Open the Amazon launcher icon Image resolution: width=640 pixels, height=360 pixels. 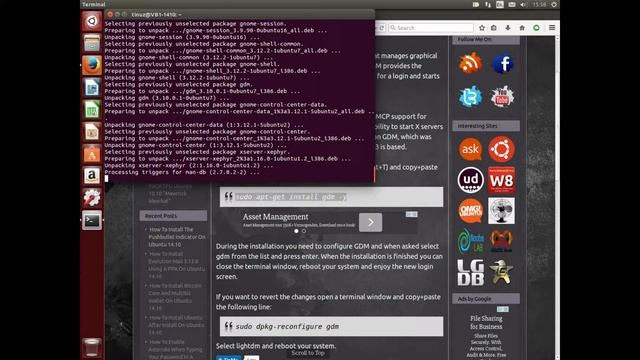(x=92, y=176)
